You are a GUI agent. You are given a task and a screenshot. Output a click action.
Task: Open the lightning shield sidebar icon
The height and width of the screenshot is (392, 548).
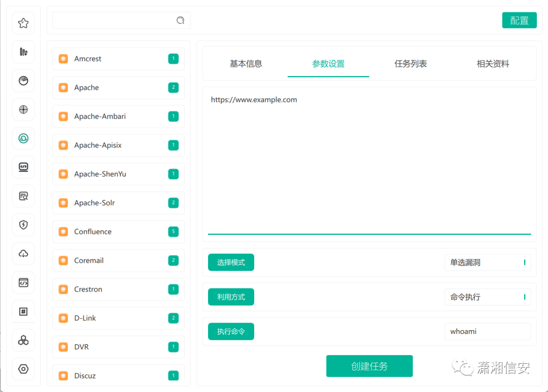tap(23, 225)
